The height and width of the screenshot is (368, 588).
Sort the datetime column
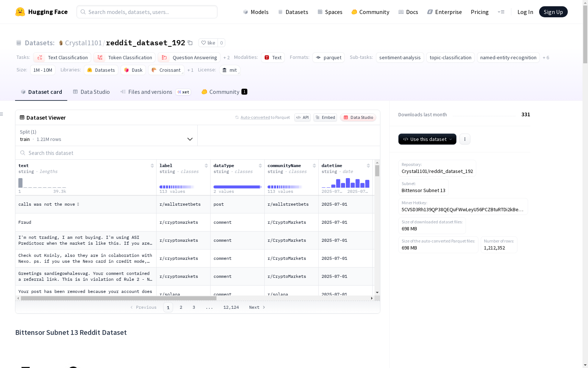(x=368, y=166)
